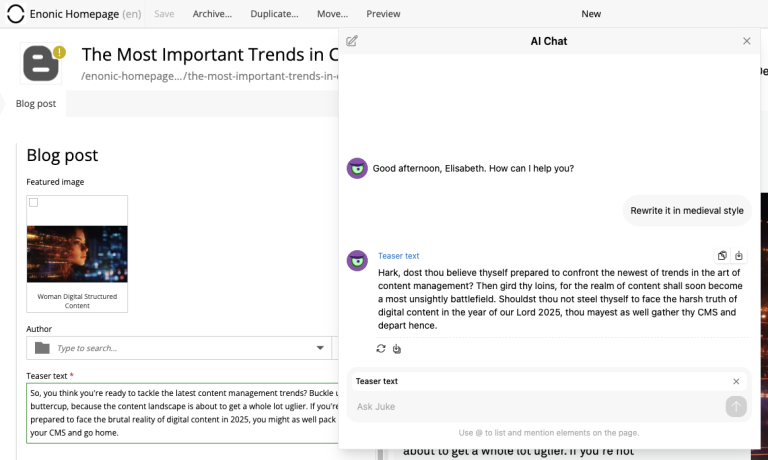Copy the medieval teaser text response

[722, 256]
